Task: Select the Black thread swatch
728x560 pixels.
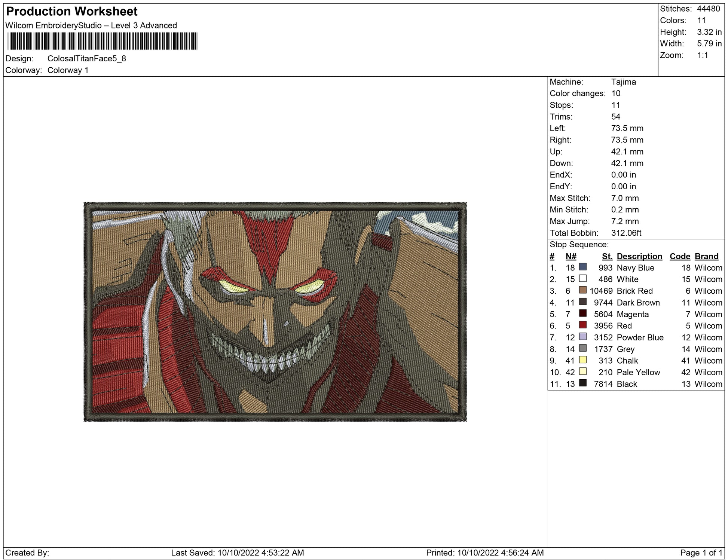Action: (x=582, y=383)
